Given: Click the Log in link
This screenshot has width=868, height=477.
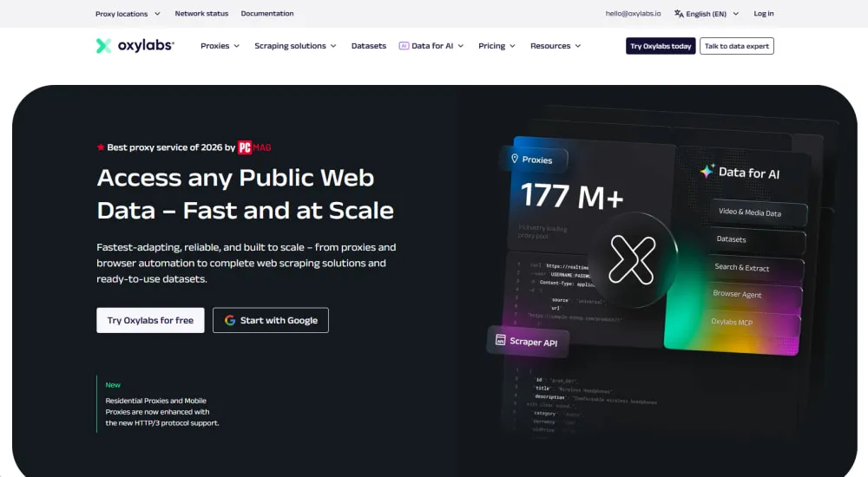Looking at the screenshot, I should tap(763, 13).
